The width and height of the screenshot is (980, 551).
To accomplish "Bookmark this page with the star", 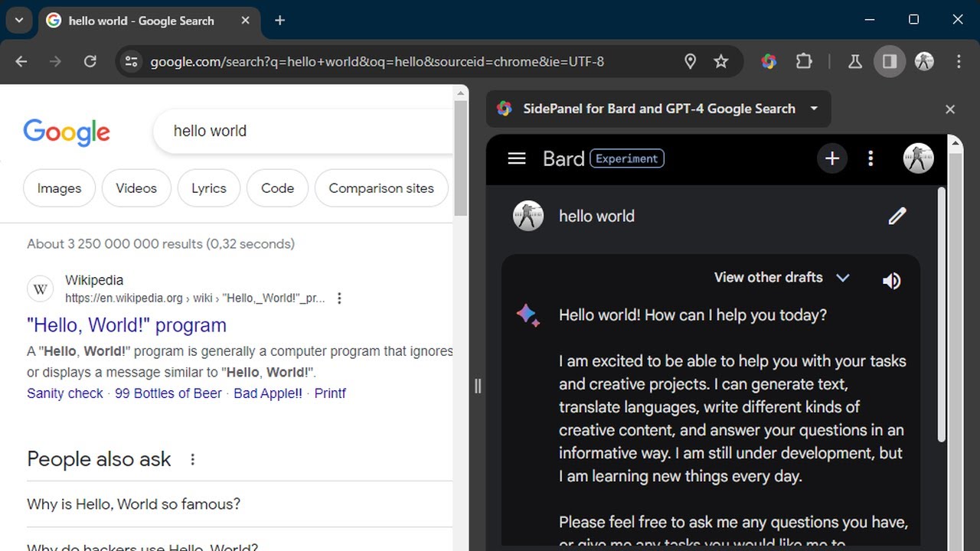I will click(x=720, y=61).
